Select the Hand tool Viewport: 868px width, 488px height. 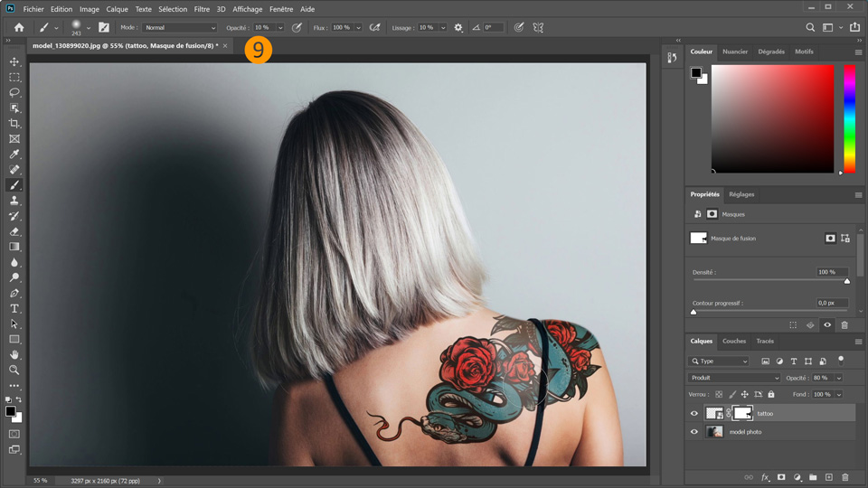click(x=14, y=354)
